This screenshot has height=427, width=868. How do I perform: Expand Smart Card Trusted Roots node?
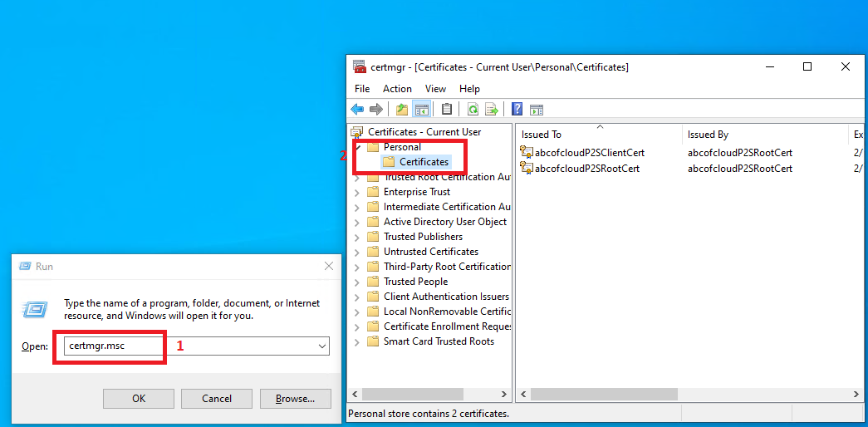[357, 341]
